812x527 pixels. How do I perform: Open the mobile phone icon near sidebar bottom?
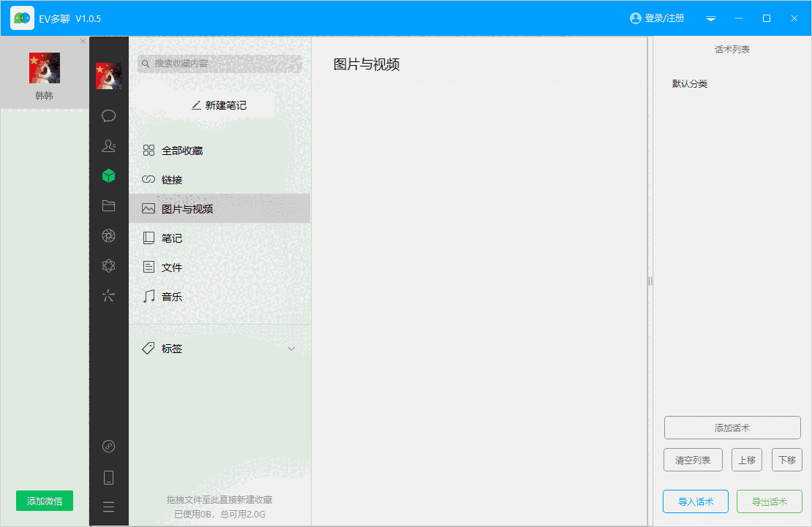click(x=108, y=477)
